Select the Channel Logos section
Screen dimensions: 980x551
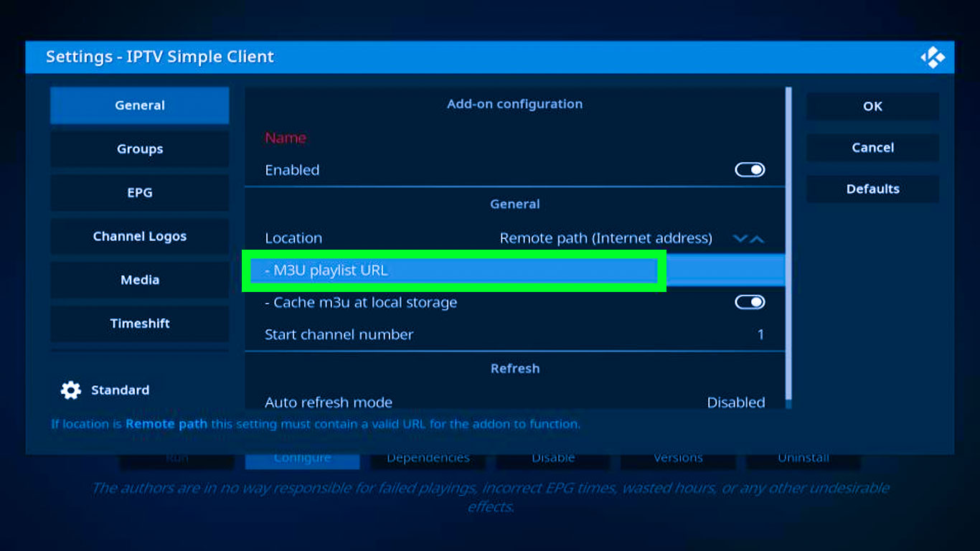point(139,236)
